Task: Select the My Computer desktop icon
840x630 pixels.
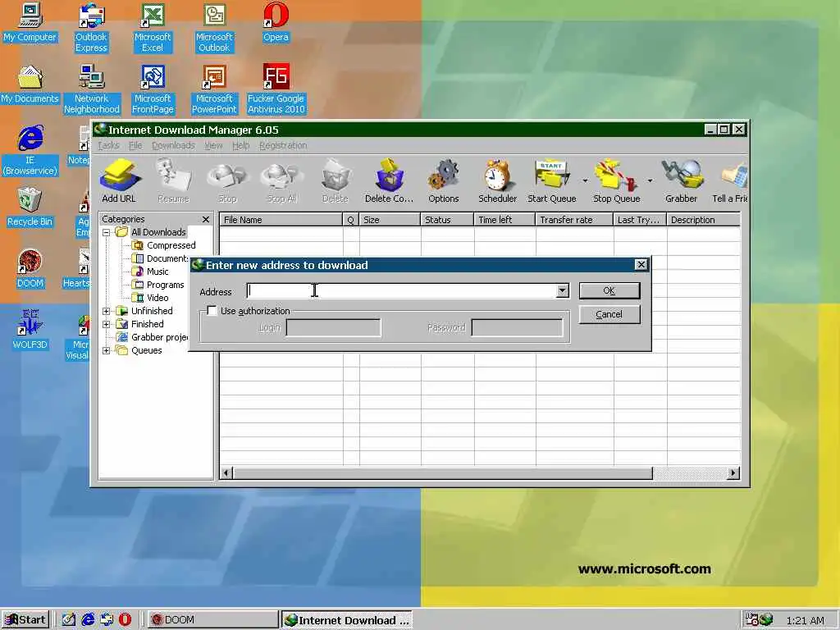Action: 30,22
